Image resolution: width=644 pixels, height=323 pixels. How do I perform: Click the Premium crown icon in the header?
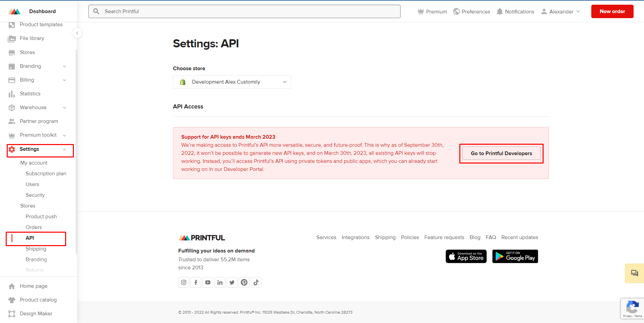pos(420,11)
